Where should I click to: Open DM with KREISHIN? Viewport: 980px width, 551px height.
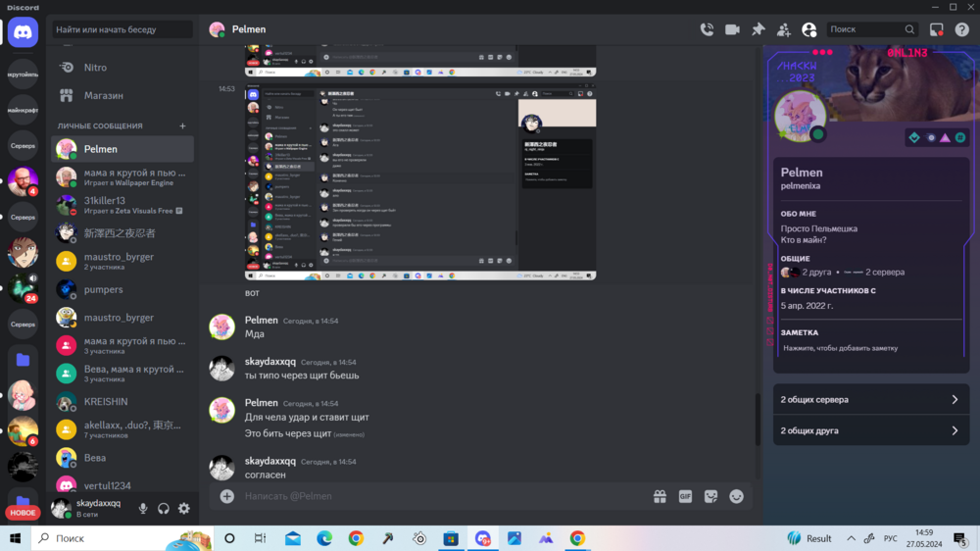[x=122, y=402]
